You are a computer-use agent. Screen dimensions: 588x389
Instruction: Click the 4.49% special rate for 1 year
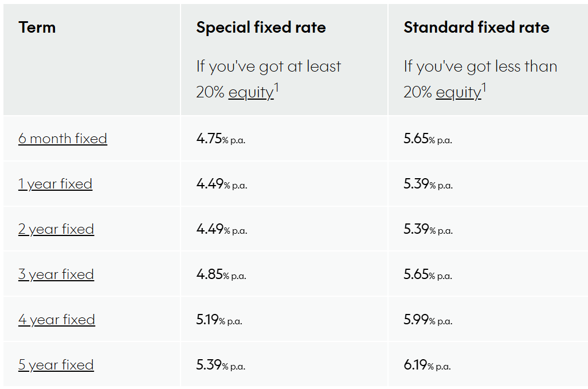(221, 184)
